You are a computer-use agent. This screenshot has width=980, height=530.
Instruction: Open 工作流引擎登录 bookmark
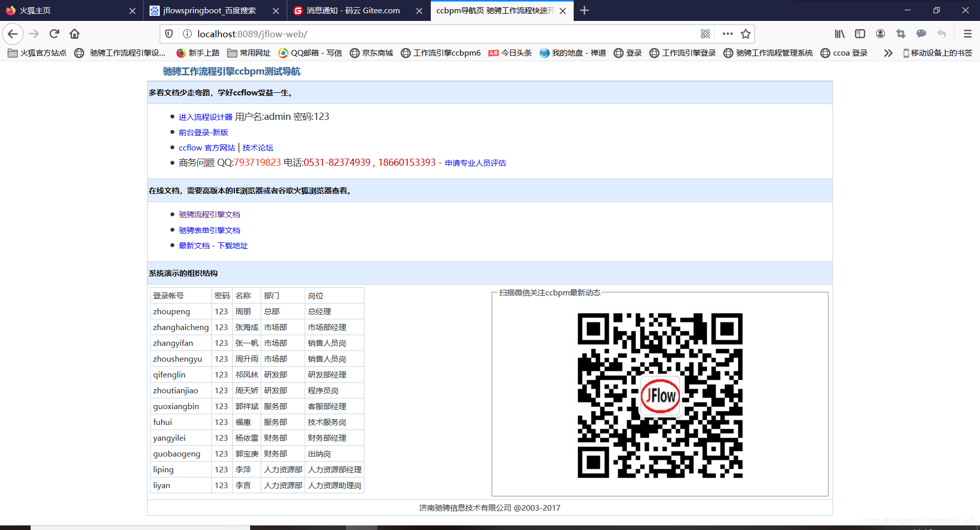(682, 53)
